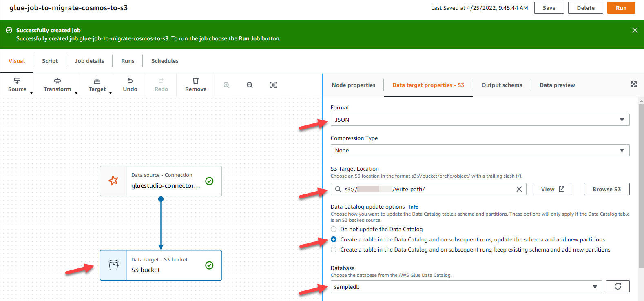
Task: Click the S3 Target Location input field
Action: click(428, 189)
